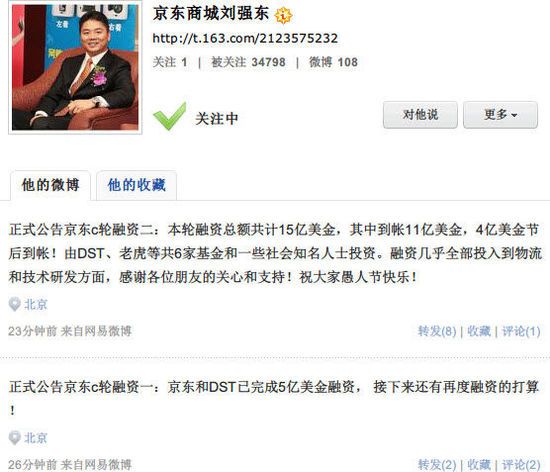Toggle the 关注中 following status
Screen dimensions: 550x472
216,119
